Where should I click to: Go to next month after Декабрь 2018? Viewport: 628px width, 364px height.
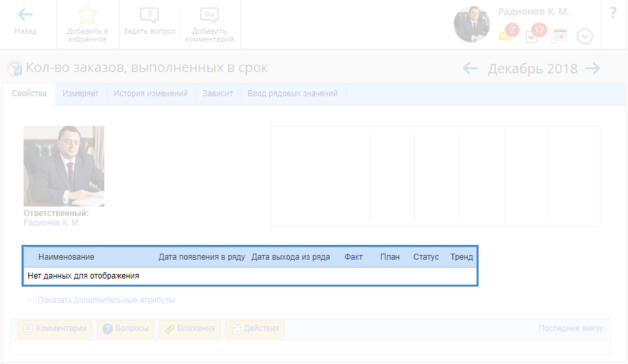point(592,68)
